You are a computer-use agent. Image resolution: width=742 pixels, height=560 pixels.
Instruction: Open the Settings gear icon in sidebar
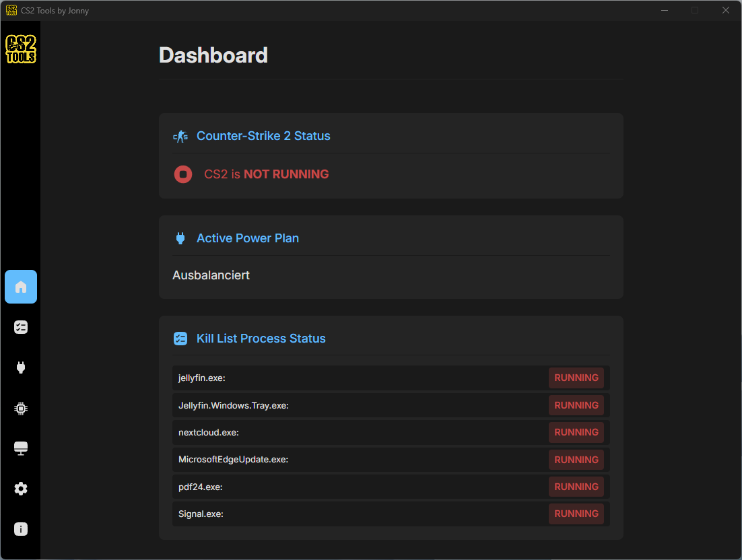pyautogui.click(x=20, y=489)
